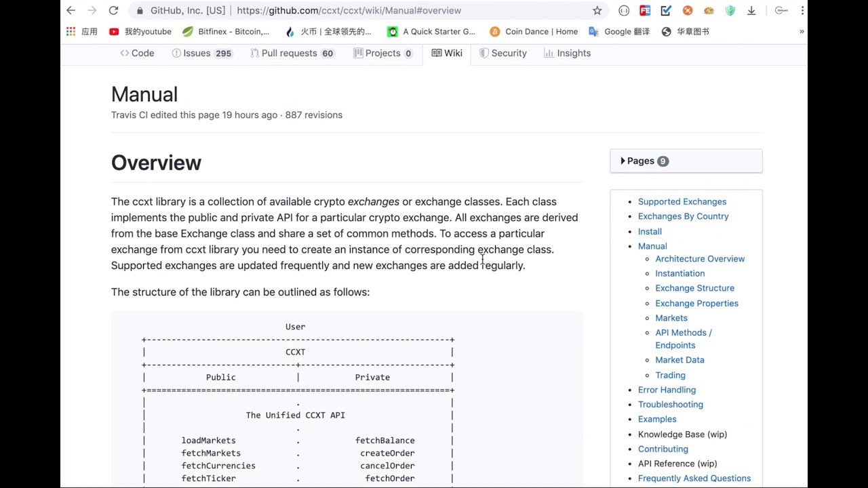Viewport: 868px width, 488px height.
Task: Bookmark this page with the star icon
Action: pos(597,10)
